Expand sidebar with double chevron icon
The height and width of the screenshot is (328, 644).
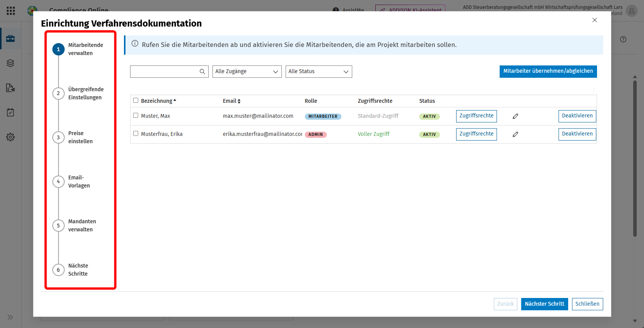point(10,317)
